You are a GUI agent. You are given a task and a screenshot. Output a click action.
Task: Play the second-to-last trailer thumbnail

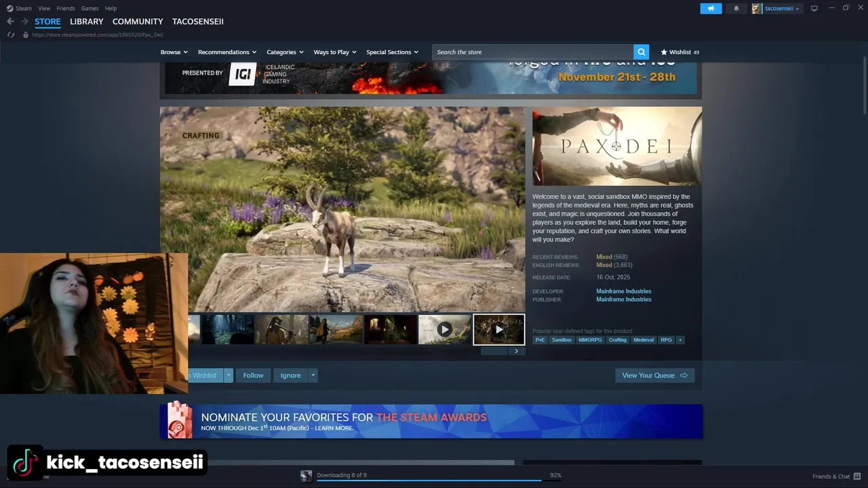[444, 329]
